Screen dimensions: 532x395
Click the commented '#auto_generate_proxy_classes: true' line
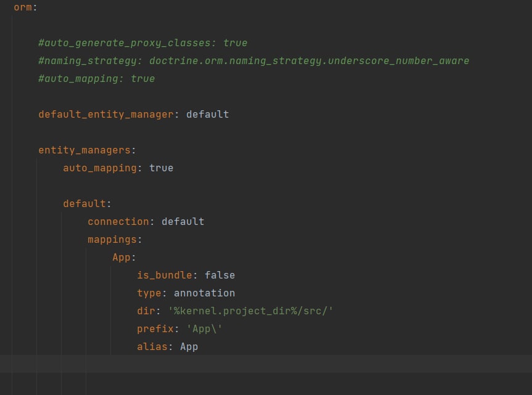(x=143, y=43)
